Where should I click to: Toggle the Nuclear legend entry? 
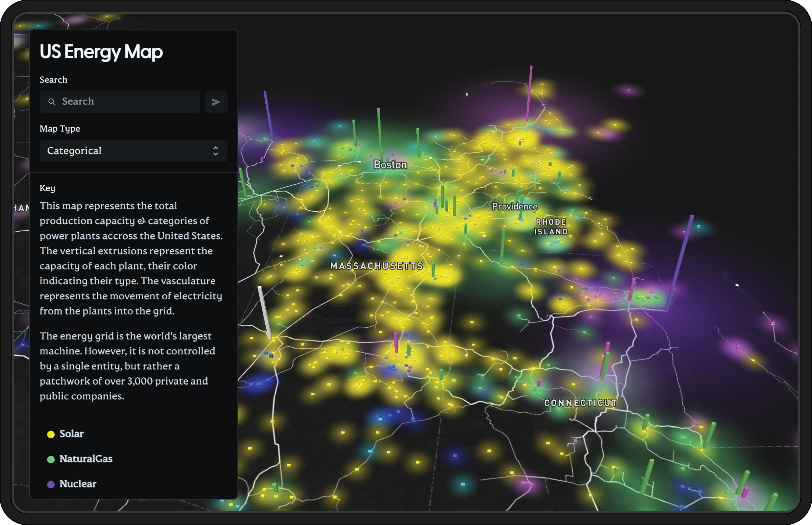(x=78, y=484)
